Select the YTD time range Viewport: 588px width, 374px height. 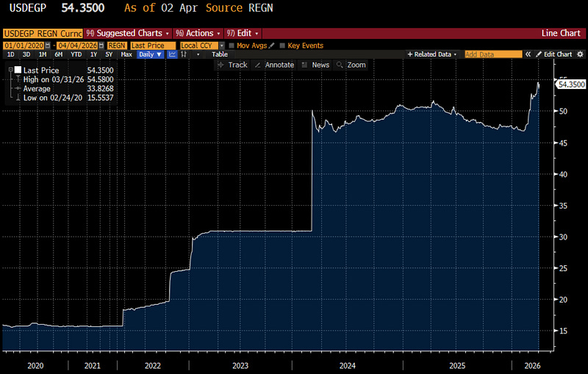[76, 54]
